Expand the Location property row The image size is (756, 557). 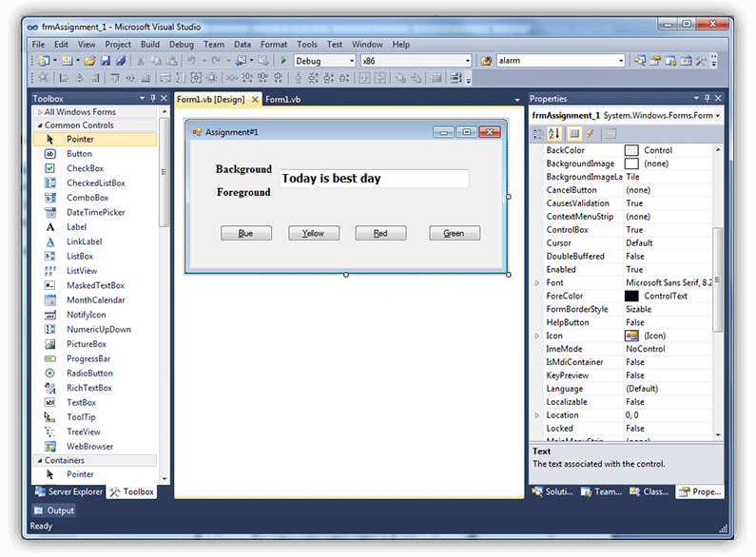pos(537,415)
